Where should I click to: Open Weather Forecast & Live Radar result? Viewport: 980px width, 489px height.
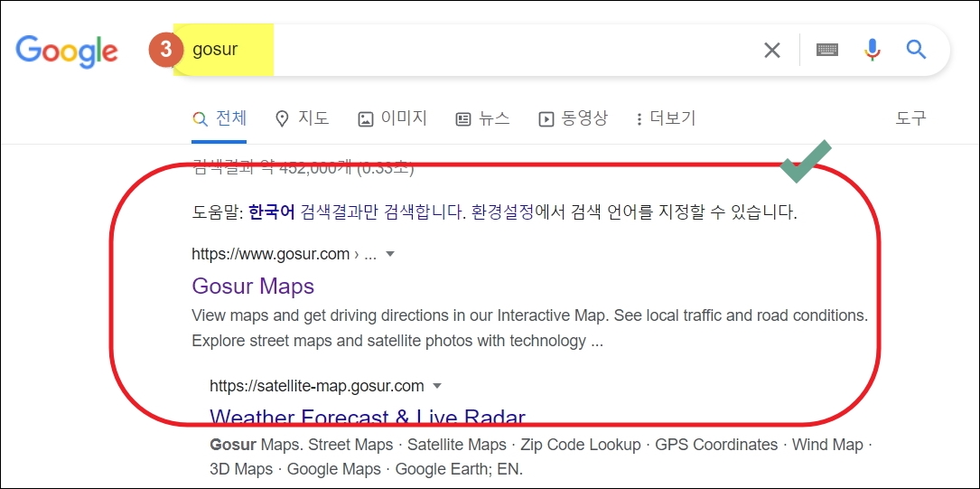point(368,415)
